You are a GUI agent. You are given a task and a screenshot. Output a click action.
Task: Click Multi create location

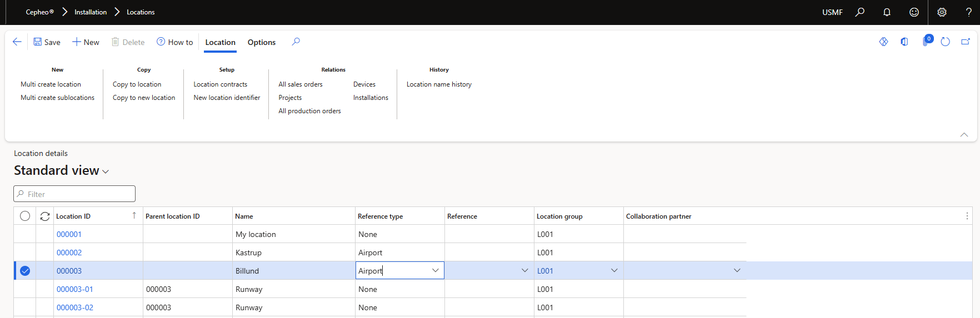click(51, 84)
